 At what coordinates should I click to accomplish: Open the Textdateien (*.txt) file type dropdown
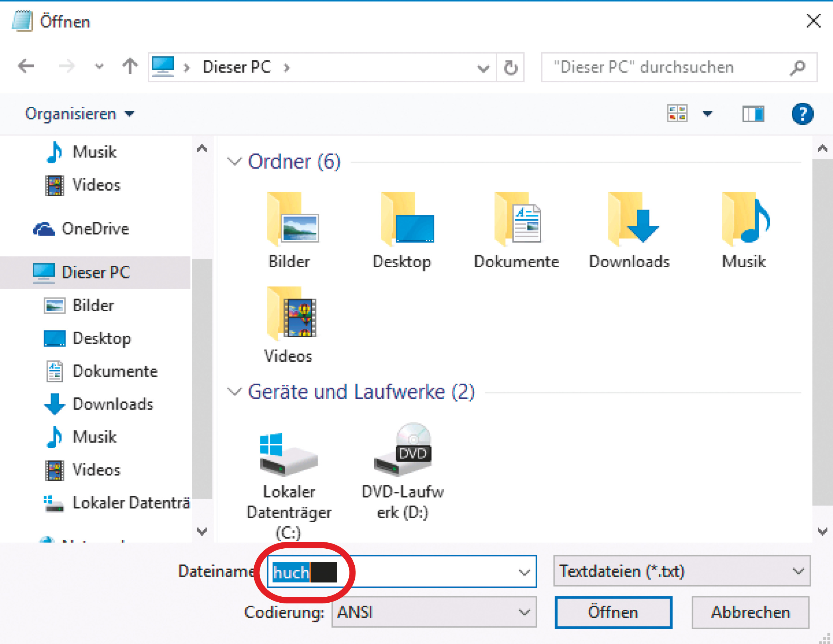tap(682, 571)
